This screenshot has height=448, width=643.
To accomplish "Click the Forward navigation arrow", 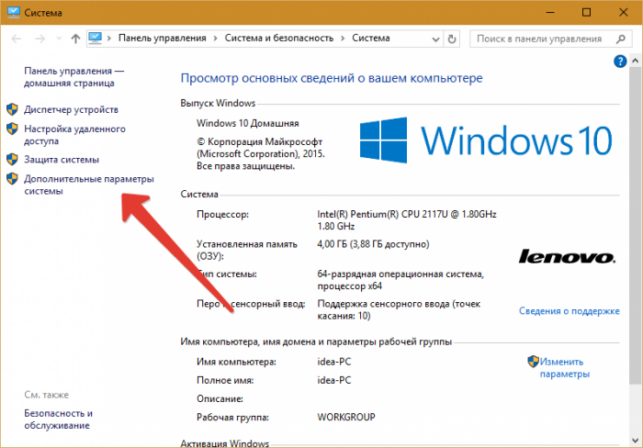I will click(x=40, y=39).
